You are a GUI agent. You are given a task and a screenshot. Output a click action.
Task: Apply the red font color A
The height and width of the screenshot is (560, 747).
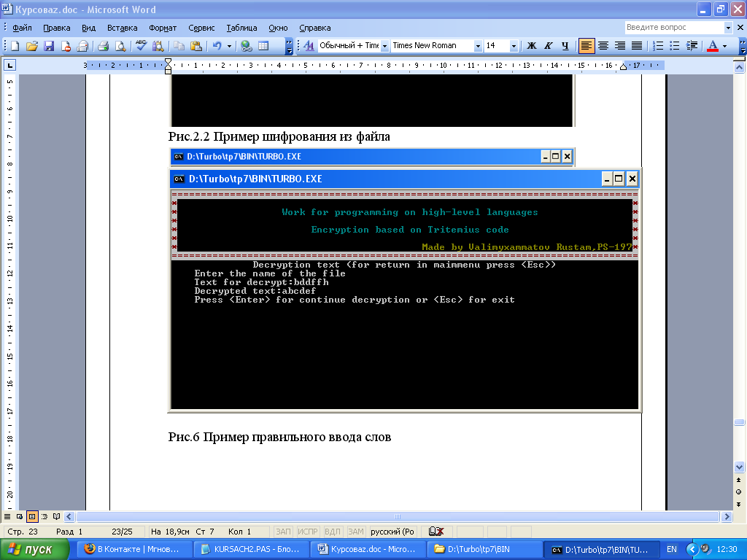[713, 46]
